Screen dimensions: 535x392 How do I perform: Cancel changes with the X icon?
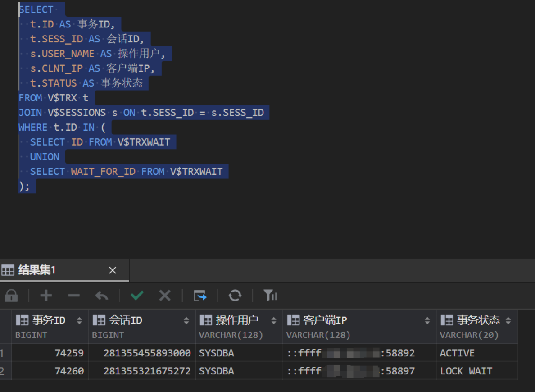click(165, 296)
